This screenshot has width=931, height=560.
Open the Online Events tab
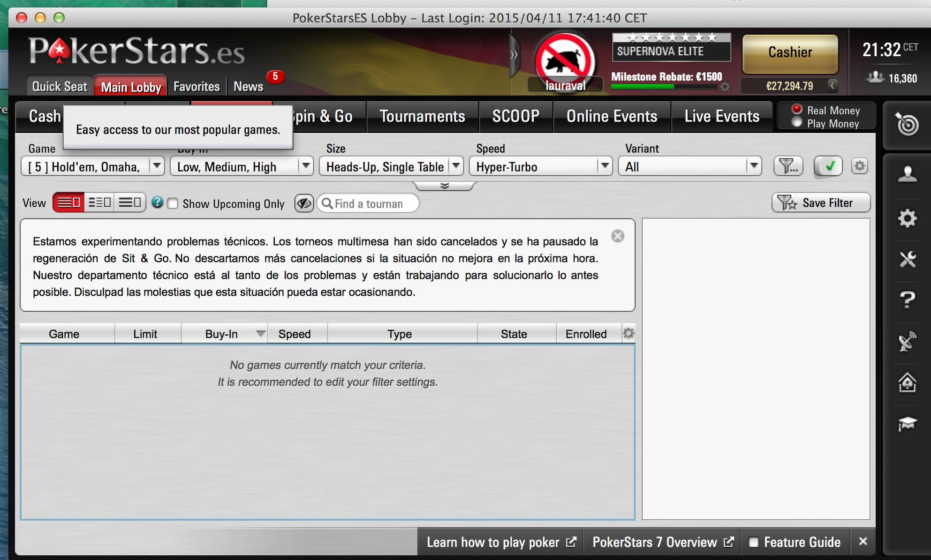(x=612, y=116)
